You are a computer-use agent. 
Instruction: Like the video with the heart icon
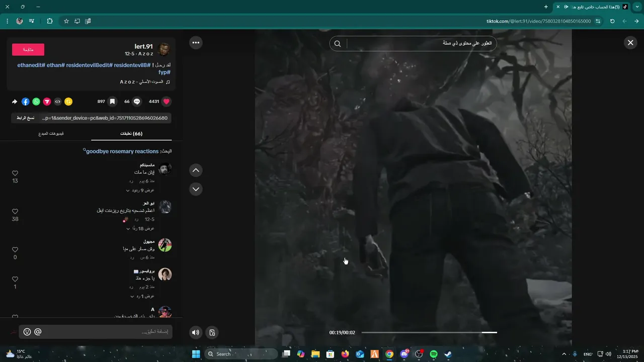point(167,102)
